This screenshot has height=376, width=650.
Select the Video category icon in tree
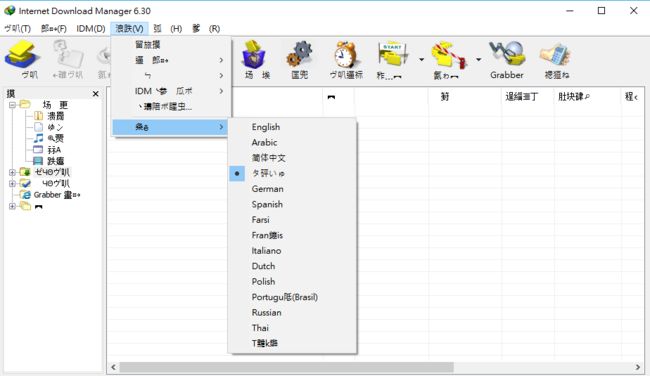coord(38,161)
